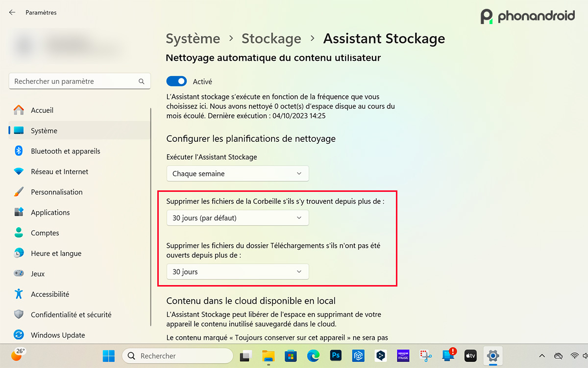Open the Exécuter l'Assistant Stockage dropdown
The width and height of the screenshot is (588, 368).
[x=238, y=173]
